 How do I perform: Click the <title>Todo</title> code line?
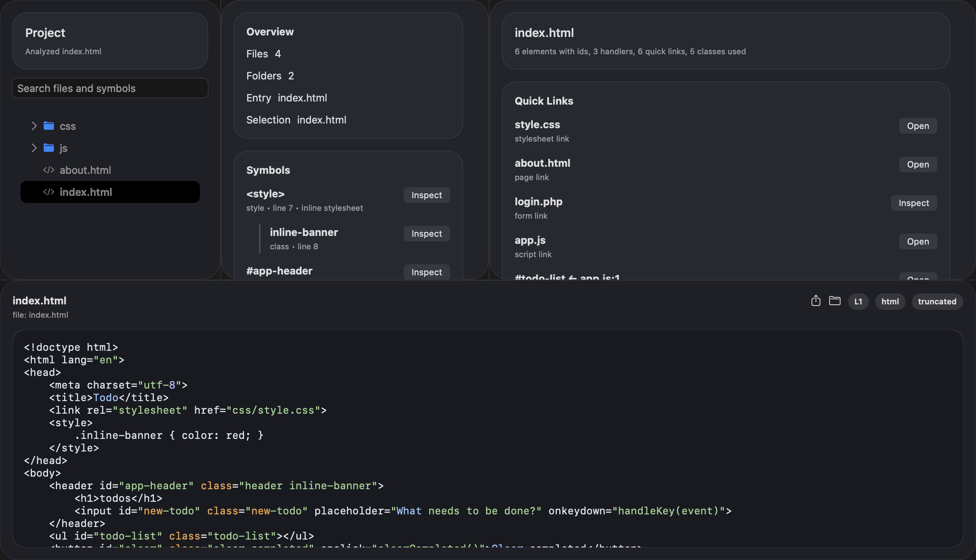pyautogui.click(x=109, y=398)
